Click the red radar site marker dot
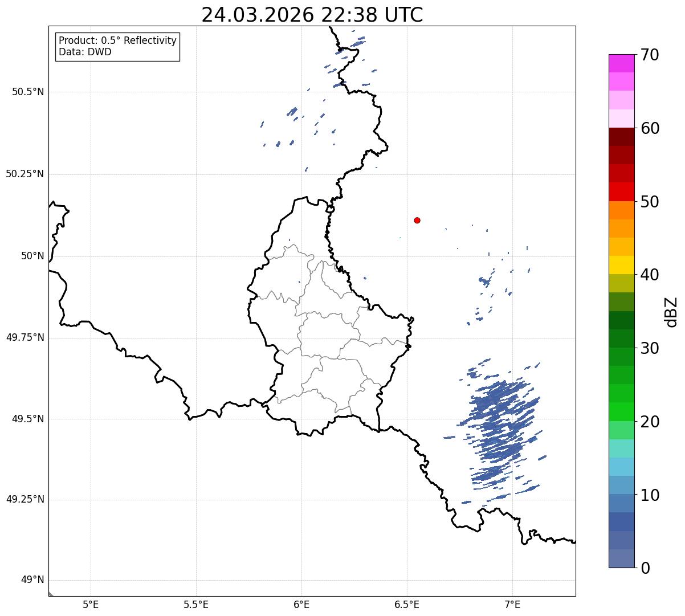The height and width of the screenshot is (616, 685). pos(417,220)
